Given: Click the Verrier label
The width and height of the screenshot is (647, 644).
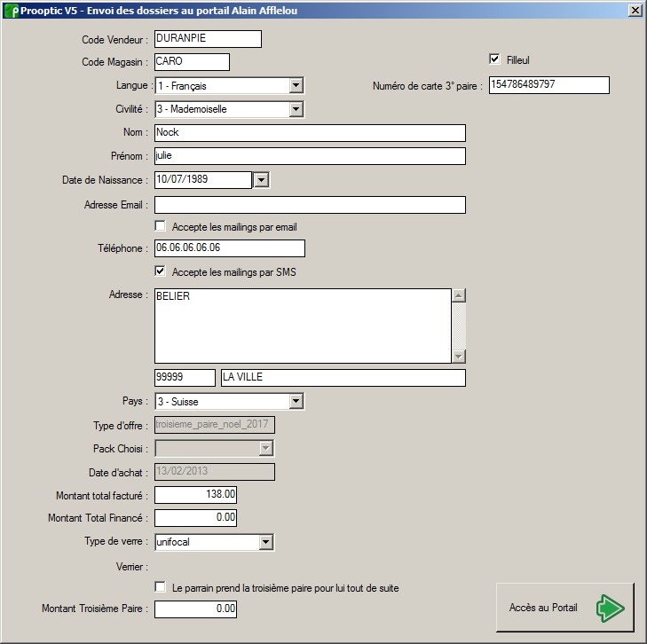Looking at the screenshot, I should point(131,567).
